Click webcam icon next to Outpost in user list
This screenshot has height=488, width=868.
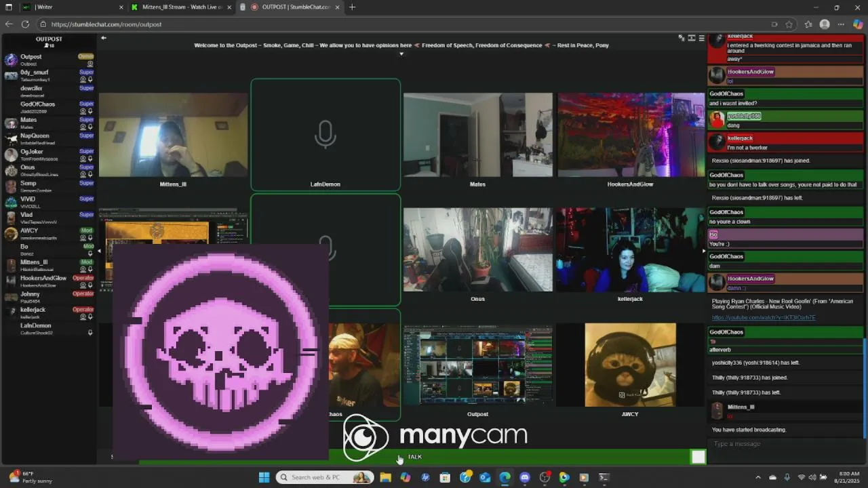click(x=90, y=64)
